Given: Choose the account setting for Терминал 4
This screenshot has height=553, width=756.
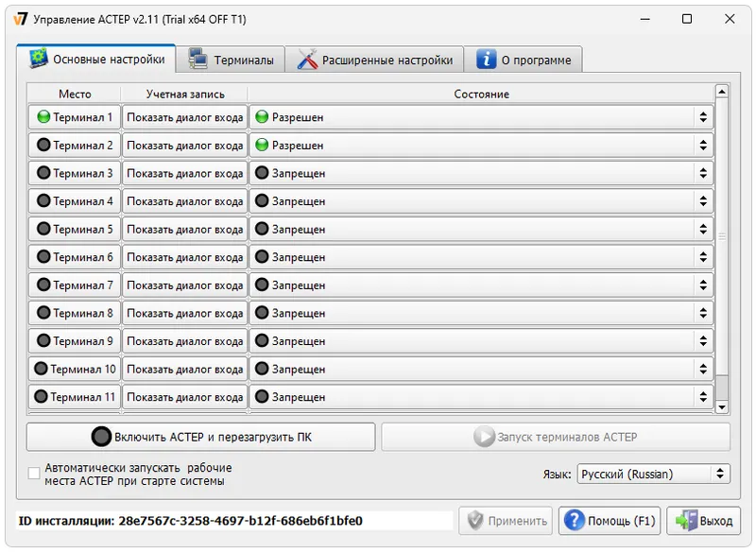Looking at the screenshot, I should click(184, 200).
